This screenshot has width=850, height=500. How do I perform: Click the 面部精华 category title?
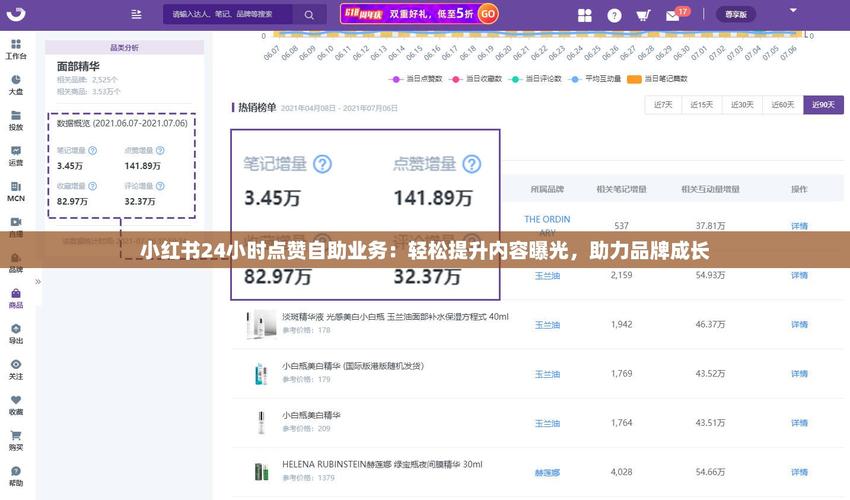click(x=78, y=66)
